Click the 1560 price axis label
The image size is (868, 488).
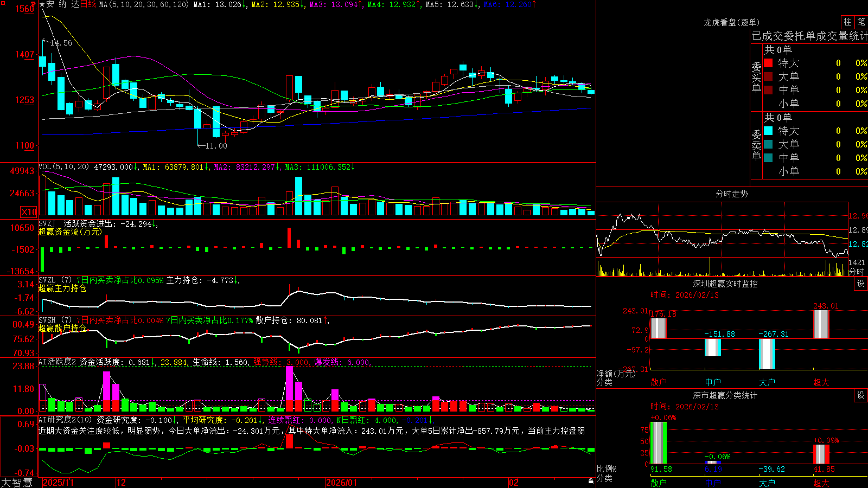click(x=25, y=9)
